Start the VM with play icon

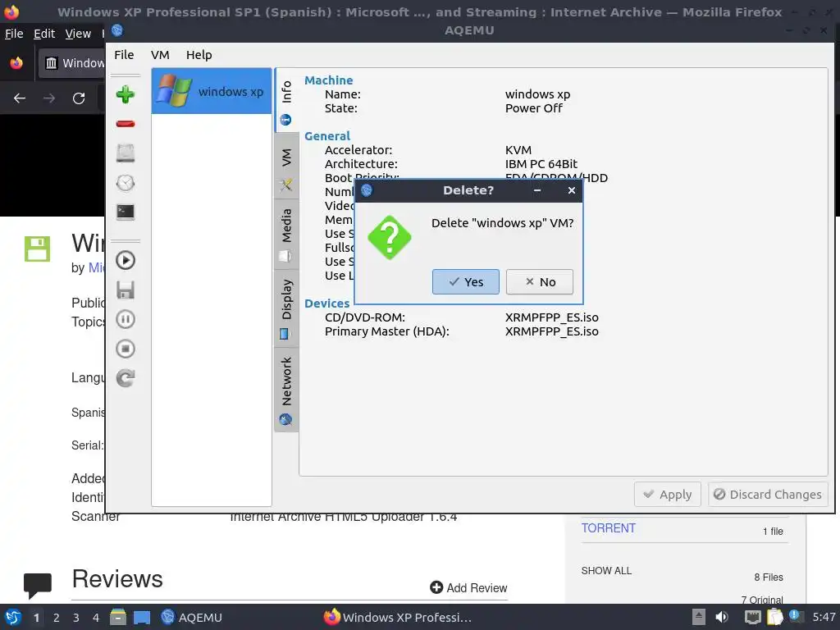(126, 260)
